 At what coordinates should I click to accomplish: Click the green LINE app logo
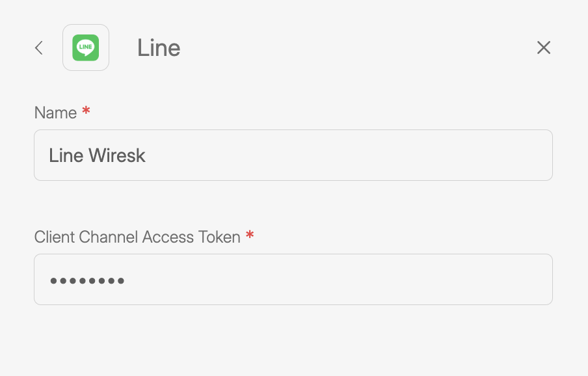click(86, 47)
